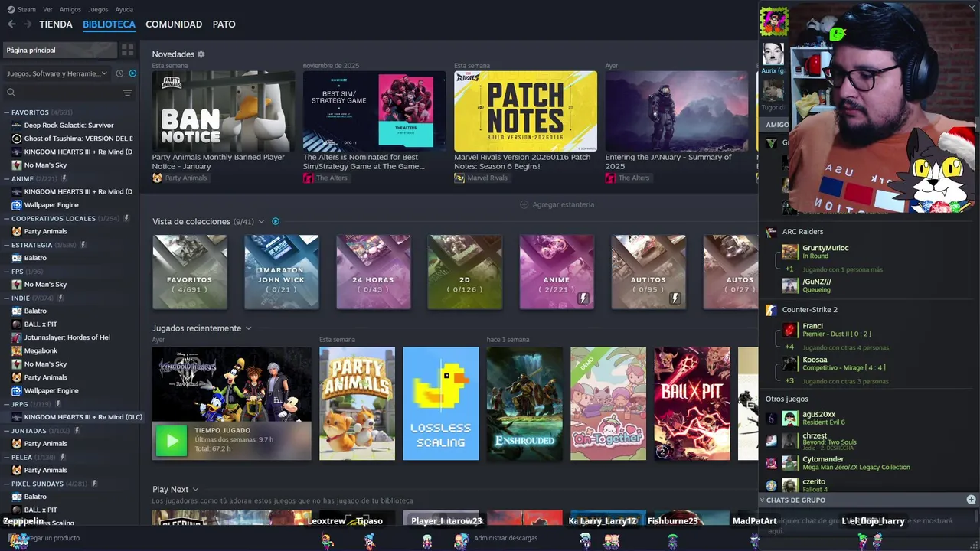Open Party Animals Banned Player Notice news
The height and width of the screenshot is (551, 980).
point(224,111)
